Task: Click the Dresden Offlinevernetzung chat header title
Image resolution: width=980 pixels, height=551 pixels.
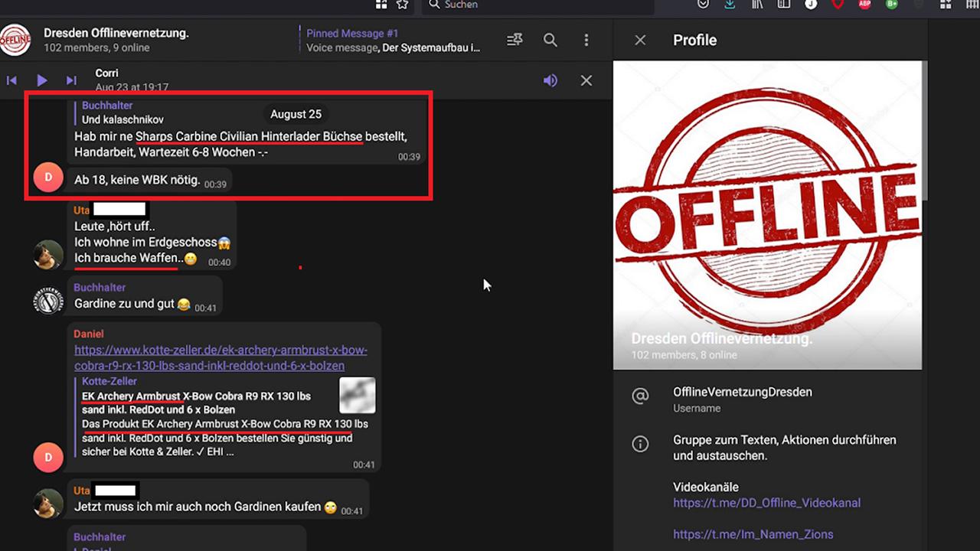Action: (x=116, y=33)
